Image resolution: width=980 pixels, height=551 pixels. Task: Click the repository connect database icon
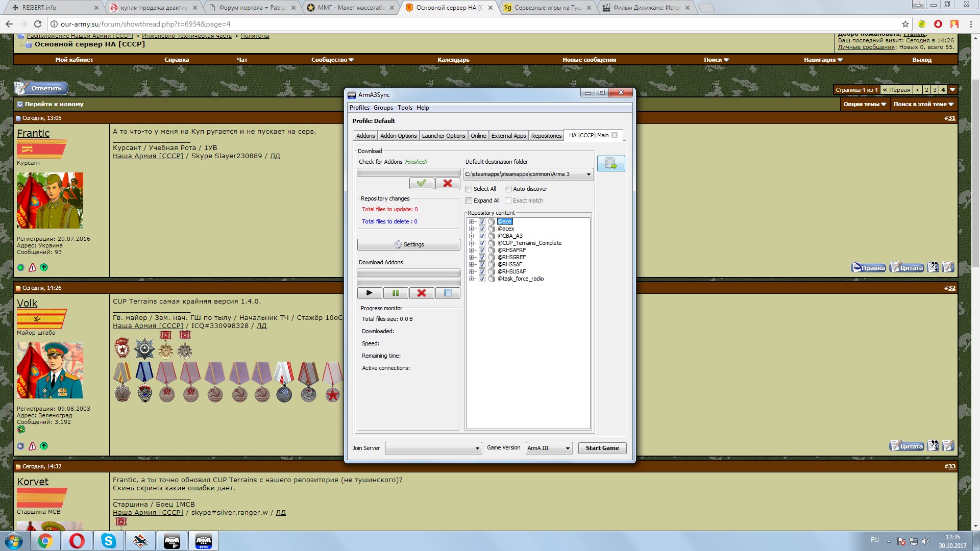pos(611,163)
